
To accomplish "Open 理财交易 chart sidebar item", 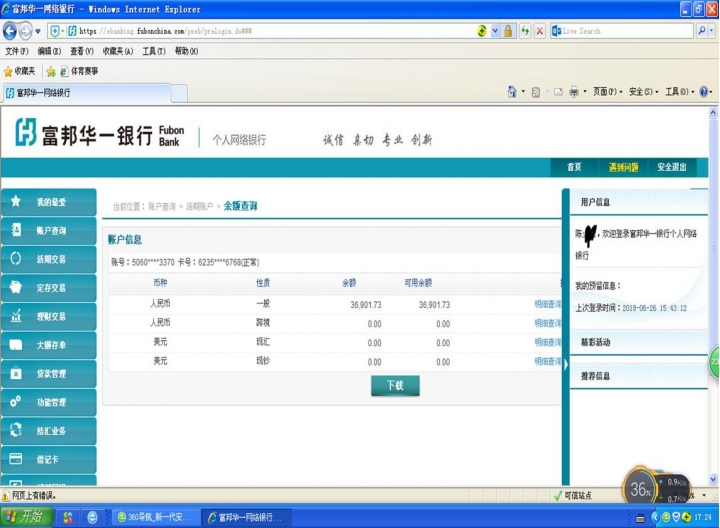I will 49,316.
